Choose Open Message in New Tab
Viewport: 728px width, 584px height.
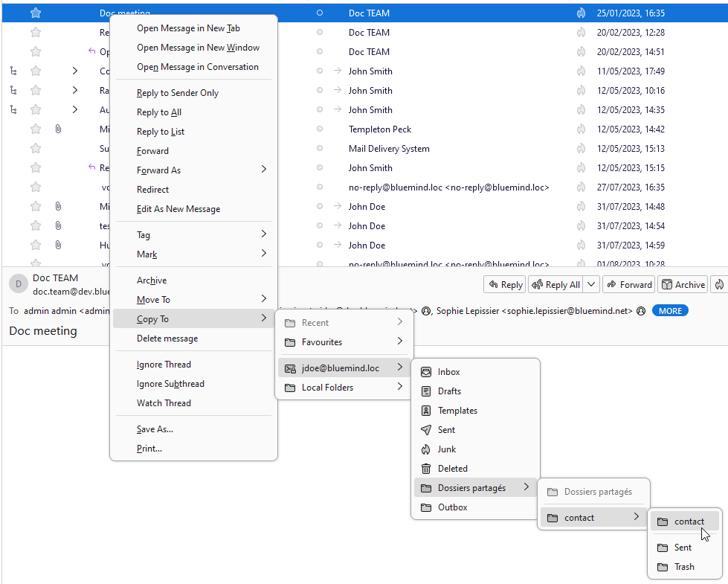click(x=188, y=28)
